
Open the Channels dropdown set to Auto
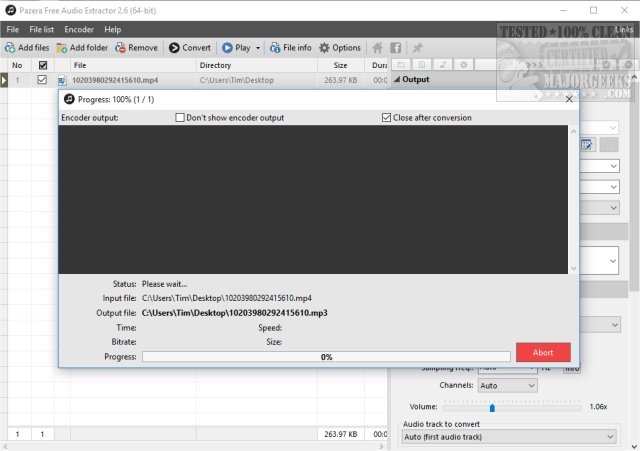point(508,385)
